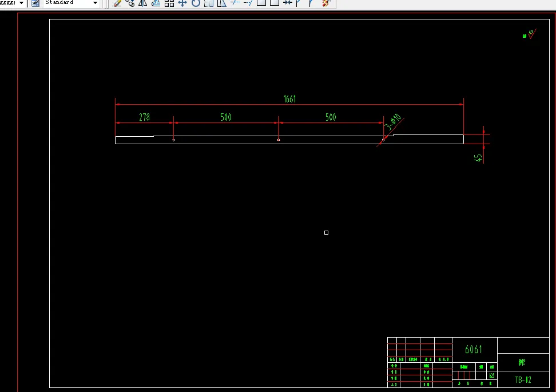The width and height of the screenshot is (556, 392).
Task: Select the Break tool
Action: pos(275,3)
